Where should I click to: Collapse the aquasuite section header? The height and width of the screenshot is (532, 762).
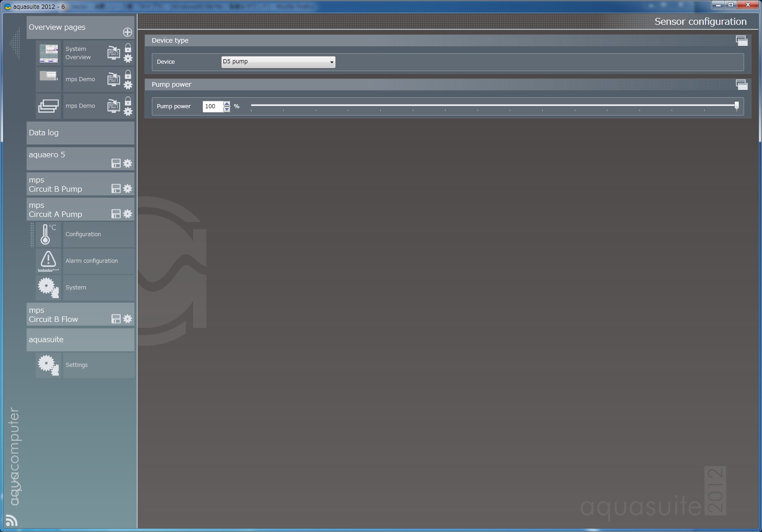point(80,340)
